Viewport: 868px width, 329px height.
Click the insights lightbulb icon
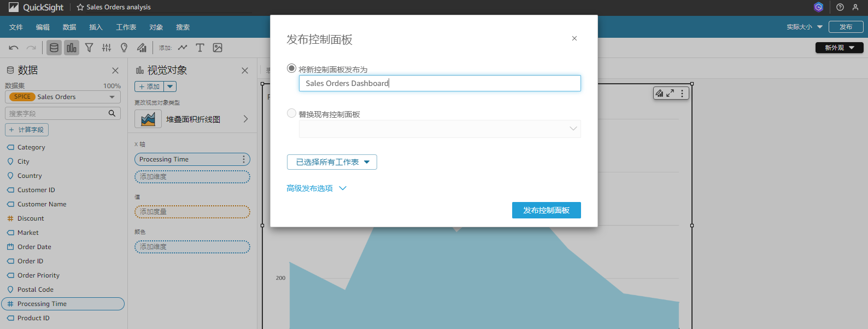point(124,48)
